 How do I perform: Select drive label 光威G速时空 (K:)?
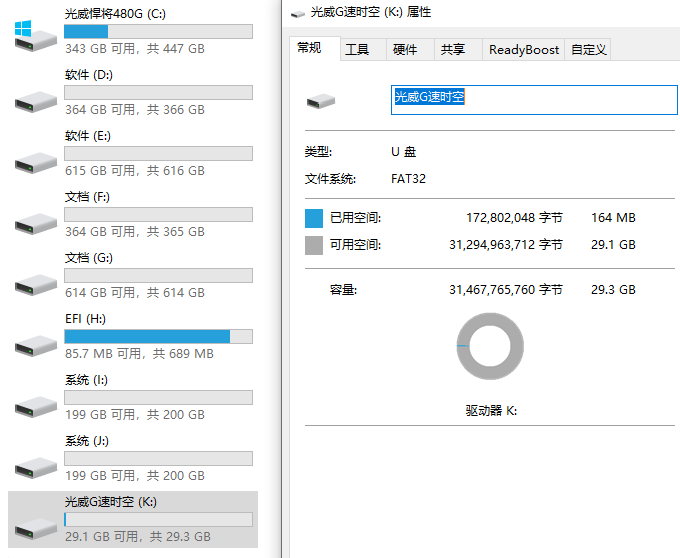(111, 502)
